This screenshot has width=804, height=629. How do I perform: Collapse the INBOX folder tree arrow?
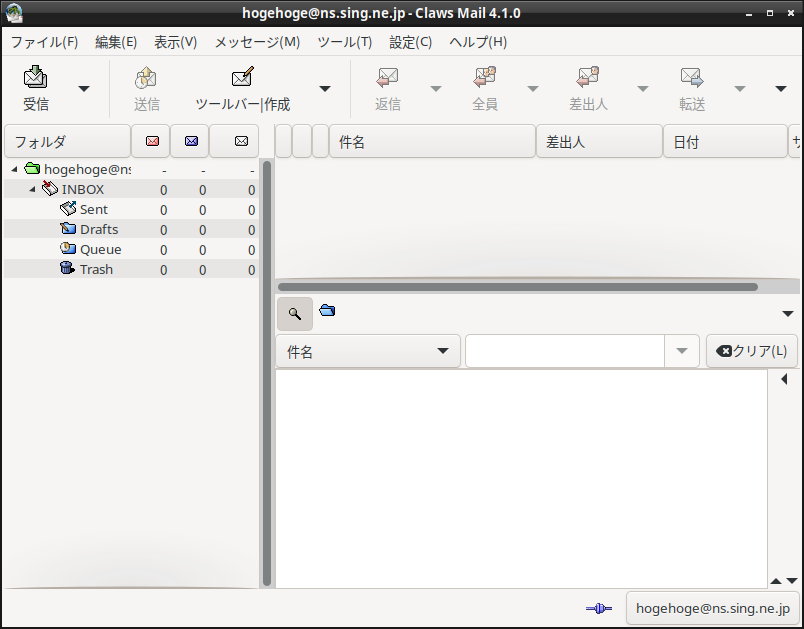[x=32, y=189]
